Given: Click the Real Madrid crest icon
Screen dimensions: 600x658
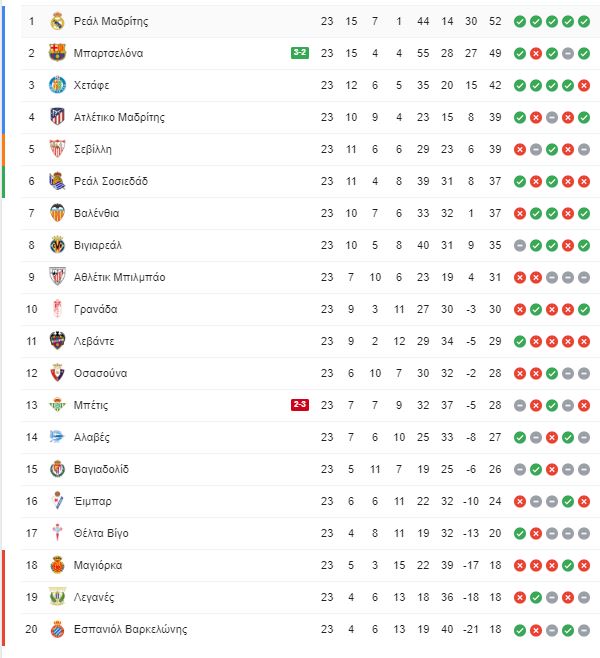Looking at the screenshot, I should tap(57, 21).
